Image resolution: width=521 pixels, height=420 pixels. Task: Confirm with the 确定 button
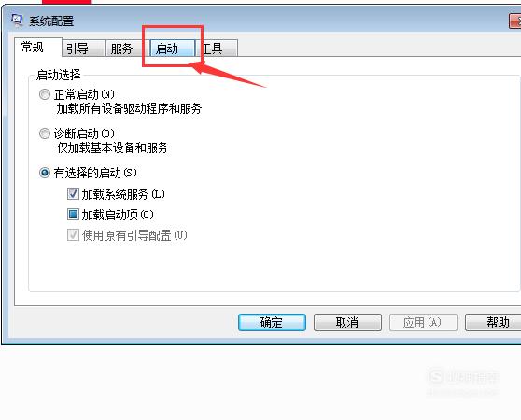[272, 322]
